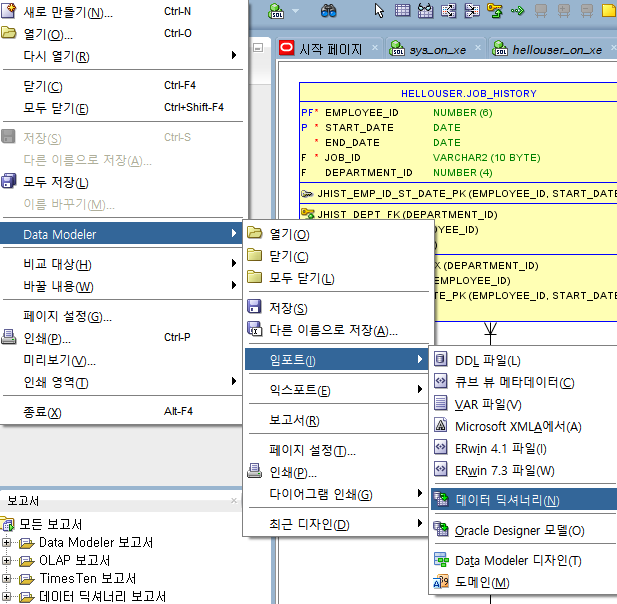Screen dimensions: 617x604
Task: Import Oracle Designer 모델(O)
Action: coord(524,530)
